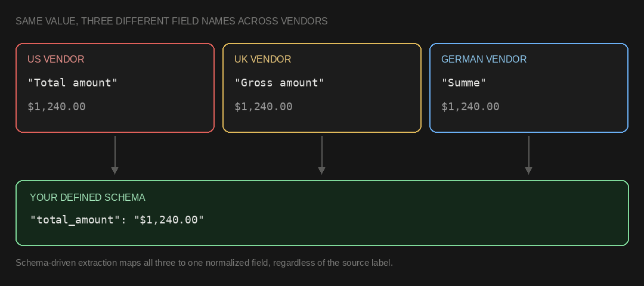This screenshot has width=644, height=286.
Task: Click the "Total amount" field name
Action: click(73, 83)
